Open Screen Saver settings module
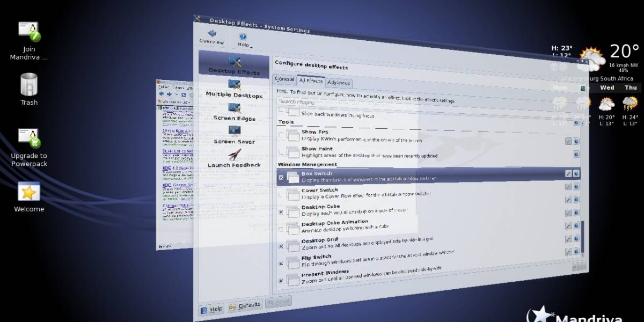The height and width of the screenshot is (322, 644). click(x=234, y=136)
